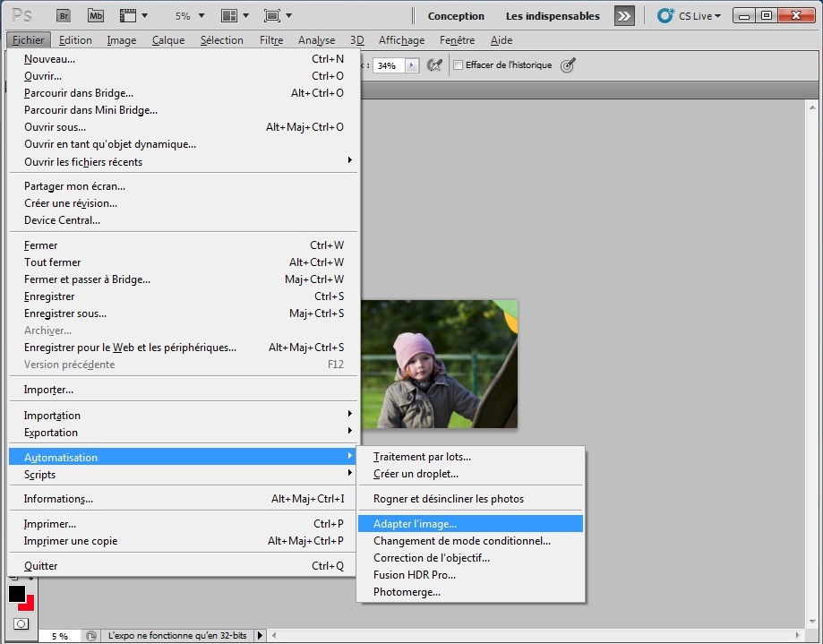The height and width of the screenshot is (644, 823).
Task: Open the Filtre menu
Action: (270, 40)
